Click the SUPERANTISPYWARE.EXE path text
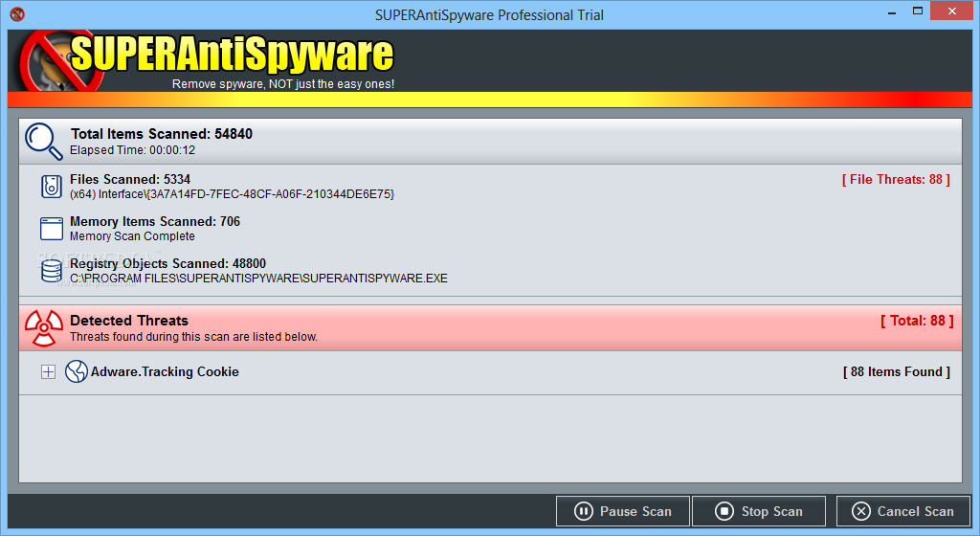This screenshot has height=536, width=980. (x=258, y=278)
